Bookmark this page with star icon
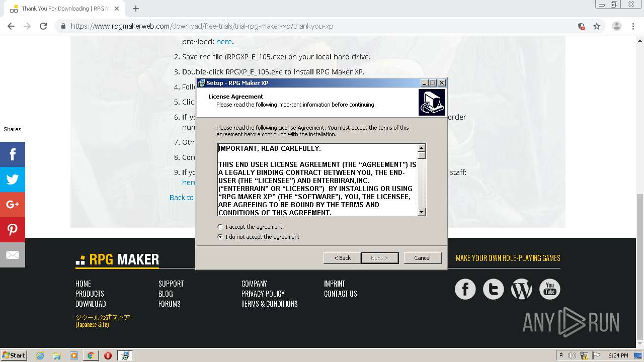 pos(597,26)
